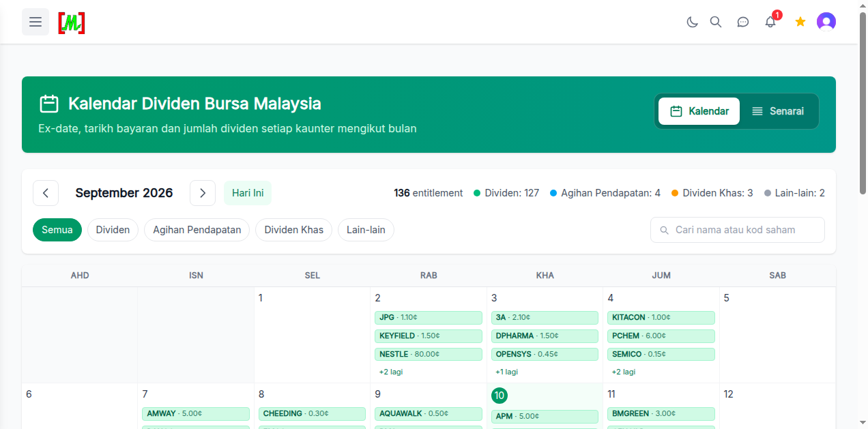Image resolution: width=868 pixels, height=429 pixels.
Task: Open the DPHARMA 1.50¢ entry
Action: coord(545,336)
